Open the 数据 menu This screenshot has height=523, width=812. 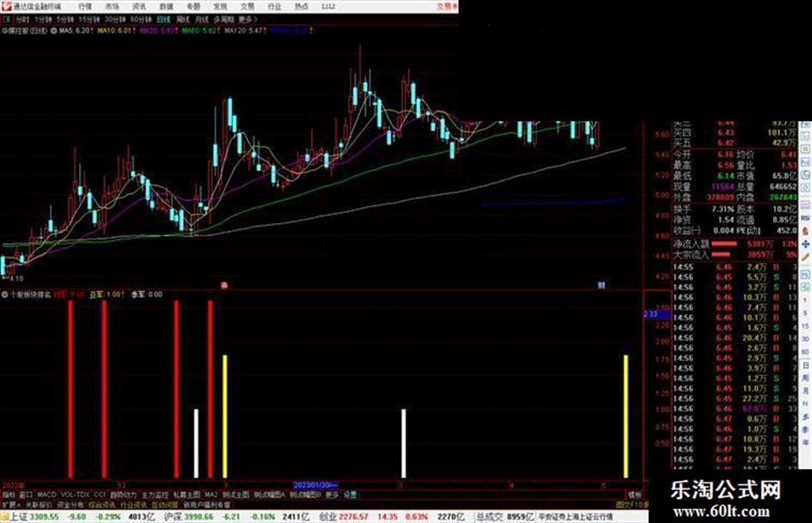(x=166, y=7)
